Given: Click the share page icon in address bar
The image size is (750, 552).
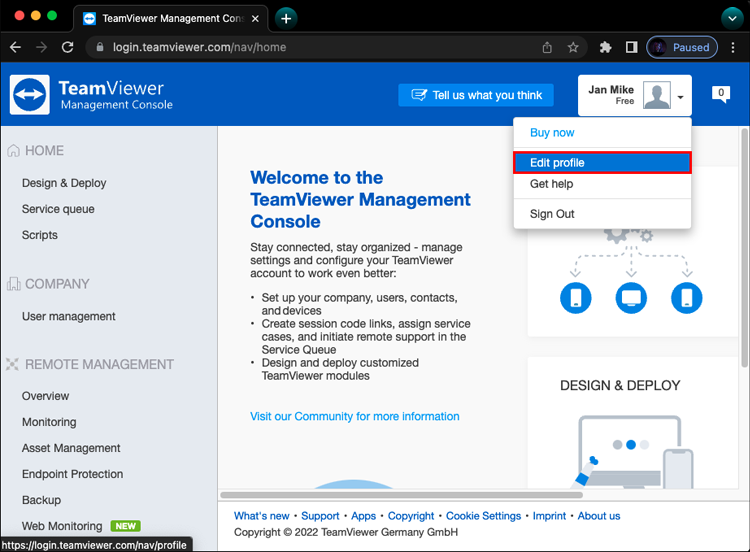Looking at the screenshot, I should (547, 47).
